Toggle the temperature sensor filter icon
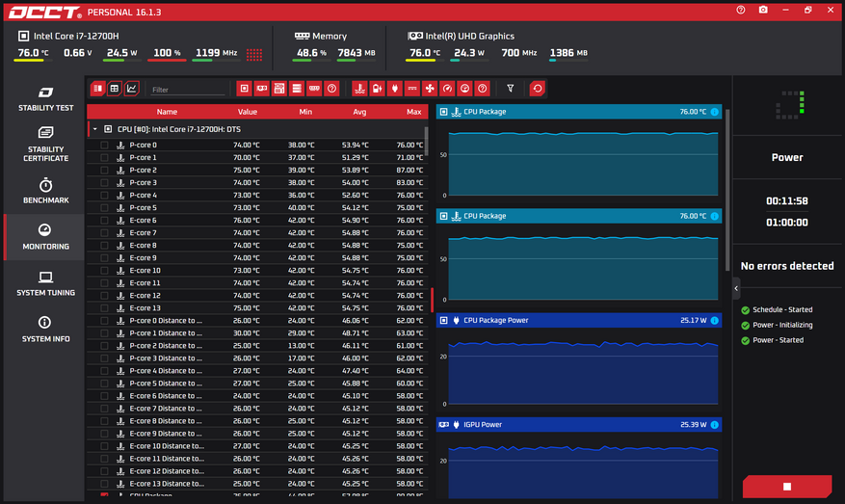The width and height of the screenshot is (845, 504). [359, 89]
